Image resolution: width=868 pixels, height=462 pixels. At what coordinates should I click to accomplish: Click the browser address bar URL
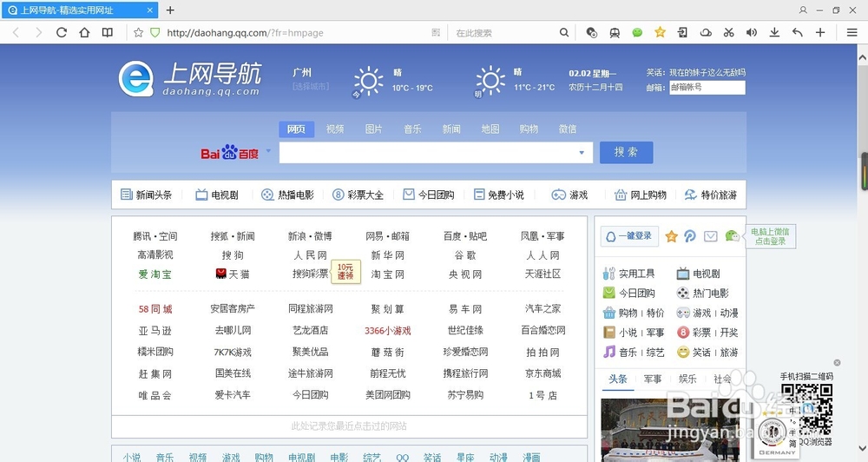pyautogui.click(x=245, y=33)
